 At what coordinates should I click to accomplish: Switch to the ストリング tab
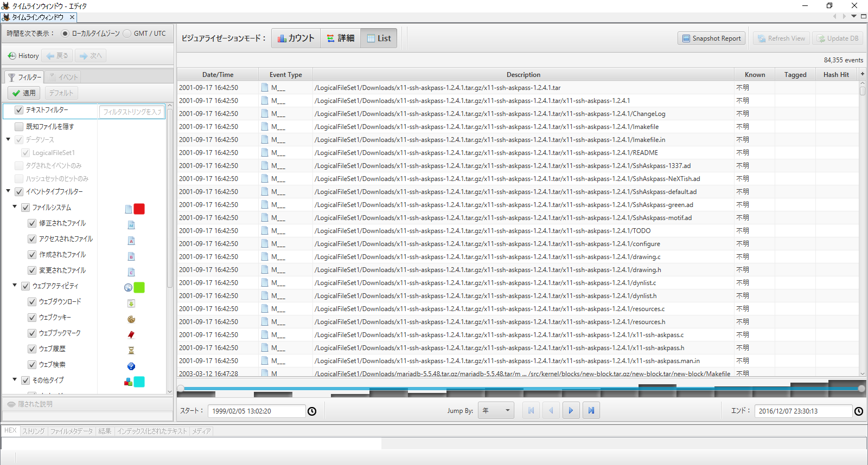(x=34, y=431)
